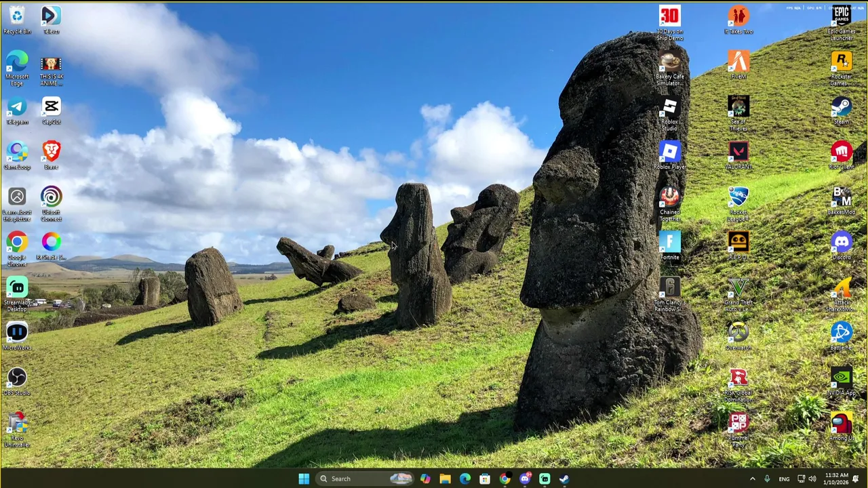Open the BakkesMod desktop shortcut
The height and width of the screenshot is (488, 868).
842,201
